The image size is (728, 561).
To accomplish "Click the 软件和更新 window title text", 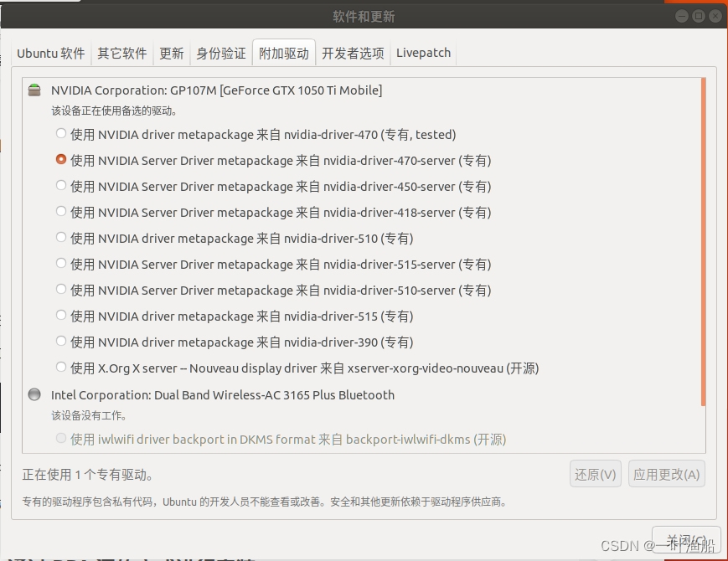I will tap(364, 17).
